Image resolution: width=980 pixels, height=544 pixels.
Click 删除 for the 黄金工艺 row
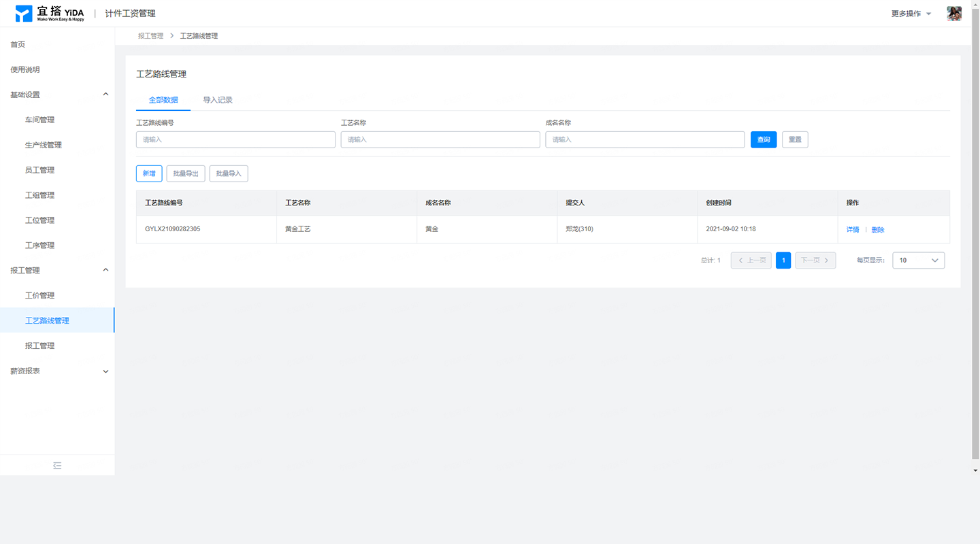pos(878,230)
